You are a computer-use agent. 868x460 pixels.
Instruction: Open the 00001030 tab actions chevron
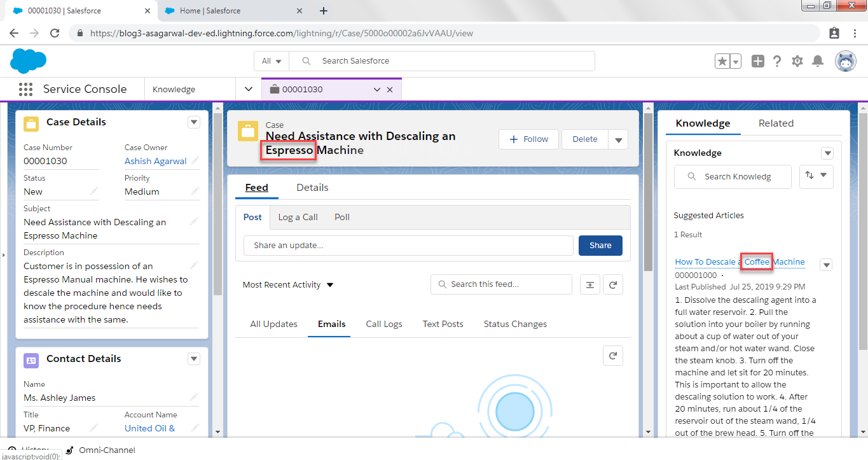point(376,90)
